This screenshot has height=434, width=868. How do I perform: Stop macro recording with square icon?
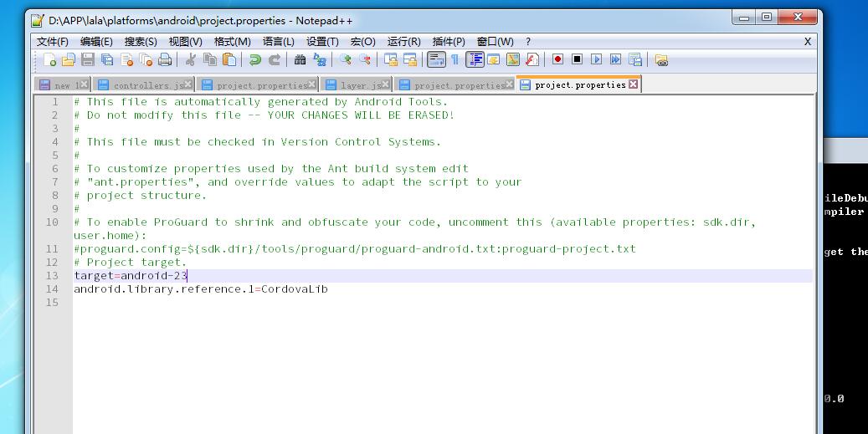tap(577, 59)
